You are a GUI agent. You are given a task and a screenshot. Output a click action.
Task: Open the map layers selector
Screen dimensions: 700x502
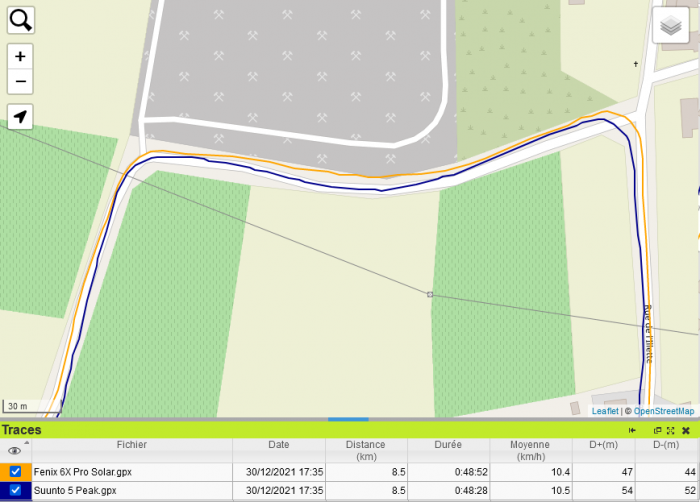pyautogui.click(x=671, y=26)
